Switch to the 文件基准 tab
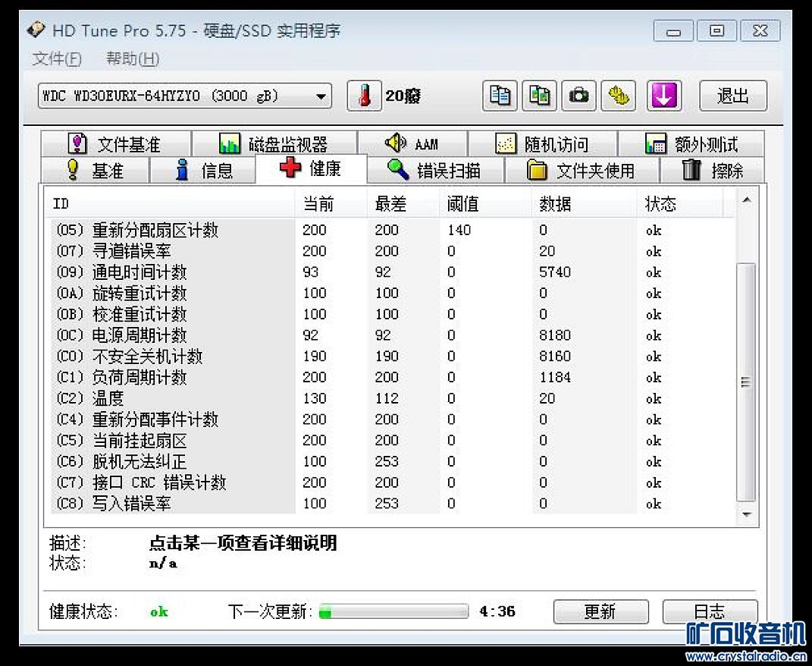Screen dimensions: 812x666 (x=116, y=143)
